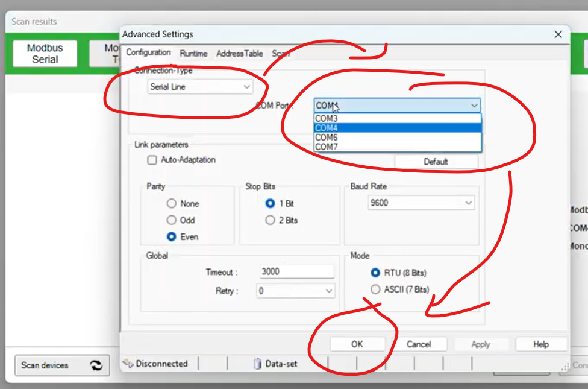Viewport: 588px width, 389px height.
Task: Click the Default button
Action: click(x=436, y=162)
